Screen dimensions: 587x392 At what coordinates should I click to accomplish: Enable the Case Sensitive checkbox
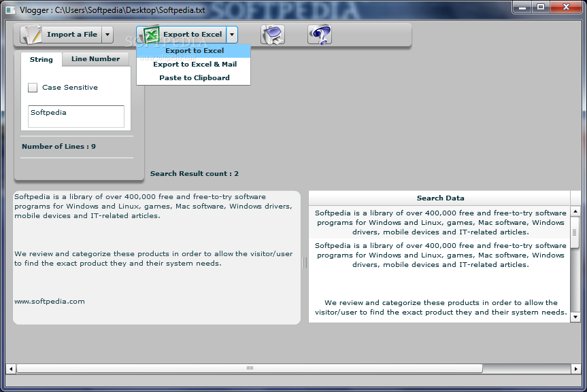pos(33,88)
